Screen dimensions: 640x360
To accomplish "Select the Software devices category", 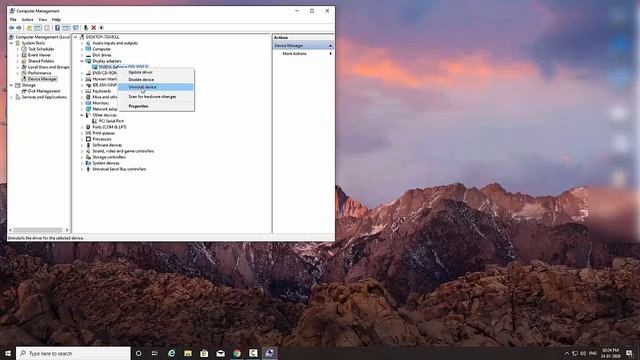I will click(x=107, y=145).
